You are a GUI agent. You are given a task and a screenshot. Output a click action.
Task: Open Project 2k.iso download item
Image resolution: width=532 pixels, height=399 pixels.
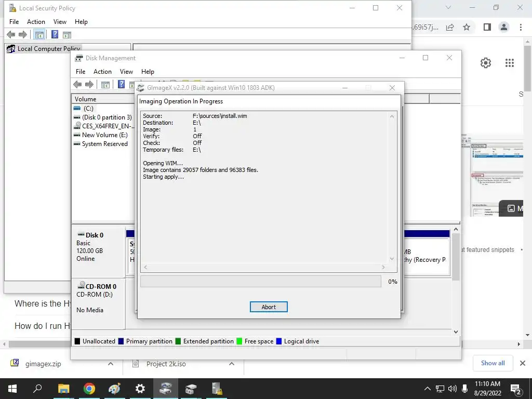(x=166, y=364)
